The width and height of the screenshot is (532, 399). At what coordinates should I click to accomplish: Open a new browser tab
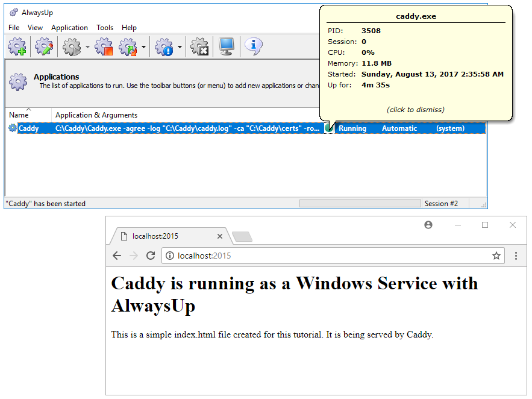coord(242,236)
